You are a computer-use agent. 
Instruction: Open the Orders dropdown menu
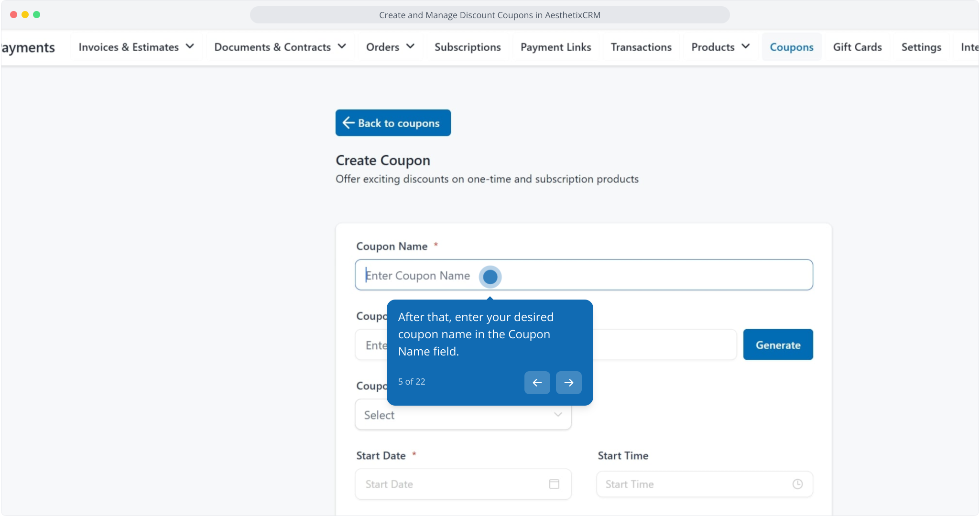click(x=390, y=47)
